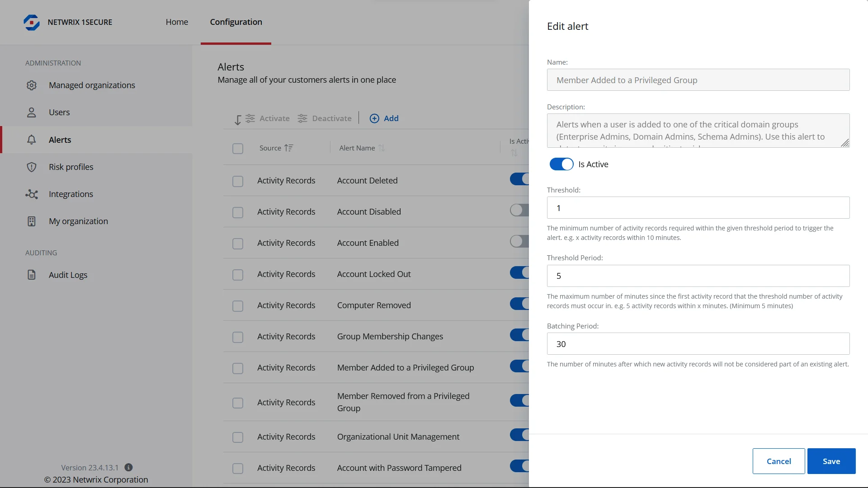Check the Account Enabled row checkbox
The image size is (868, 488).
click(x=238, y=244)
